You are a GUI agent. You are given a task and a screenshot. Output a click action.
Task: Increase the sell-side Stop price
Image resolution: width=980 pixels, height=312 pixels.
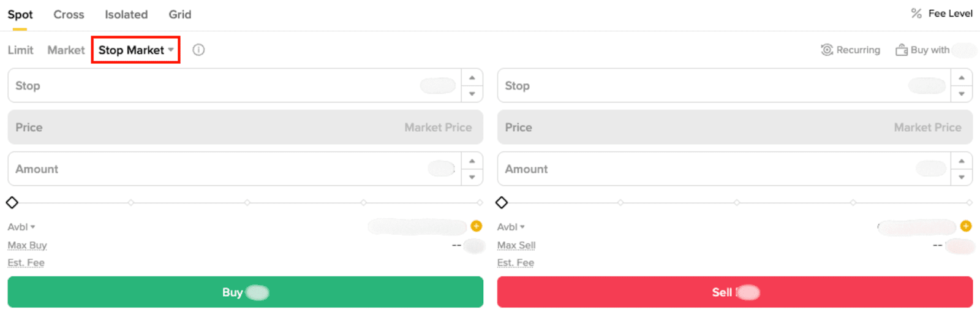pyautogui.click(x=962, y=78)
